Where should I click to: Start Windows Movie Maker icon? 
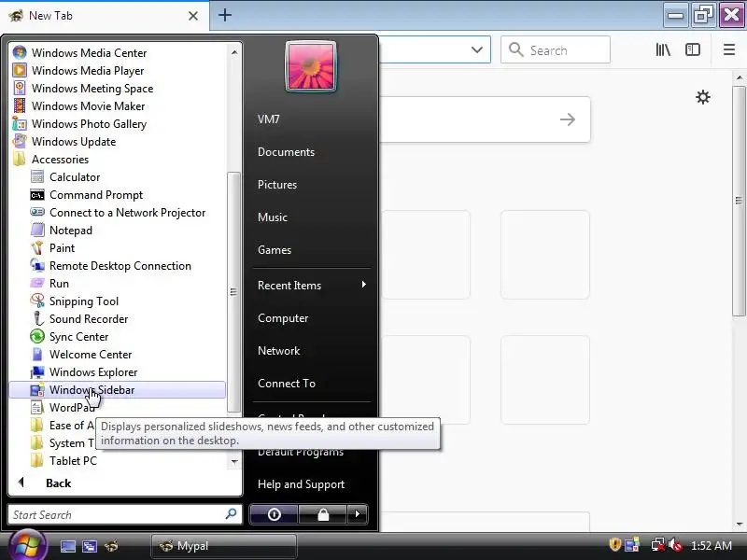point(20,105)
